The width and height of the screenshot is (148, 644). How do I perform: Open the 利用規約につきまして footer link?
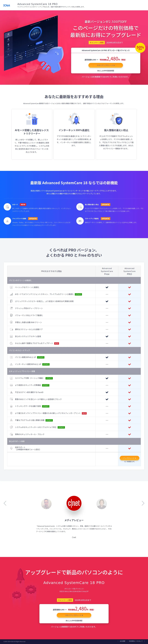pyautogui.click(x=135, y=641)
